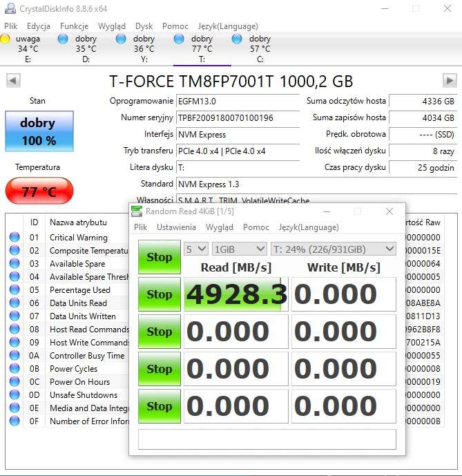Viewport: 462px width, 476px height.
Task: Click the CrystalDiskMark title bar icon
Action: point(137,211)
